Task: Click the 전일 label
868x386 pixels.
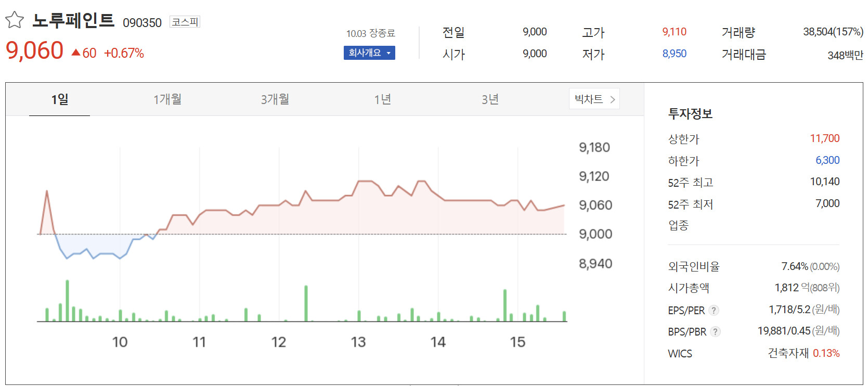Action: [454, 32]
